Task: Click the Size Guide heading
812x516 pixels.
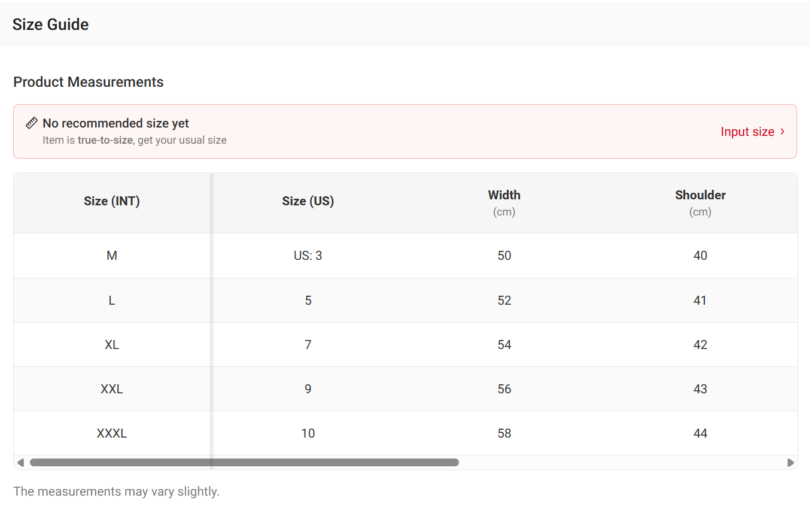Action: point(51,25)
